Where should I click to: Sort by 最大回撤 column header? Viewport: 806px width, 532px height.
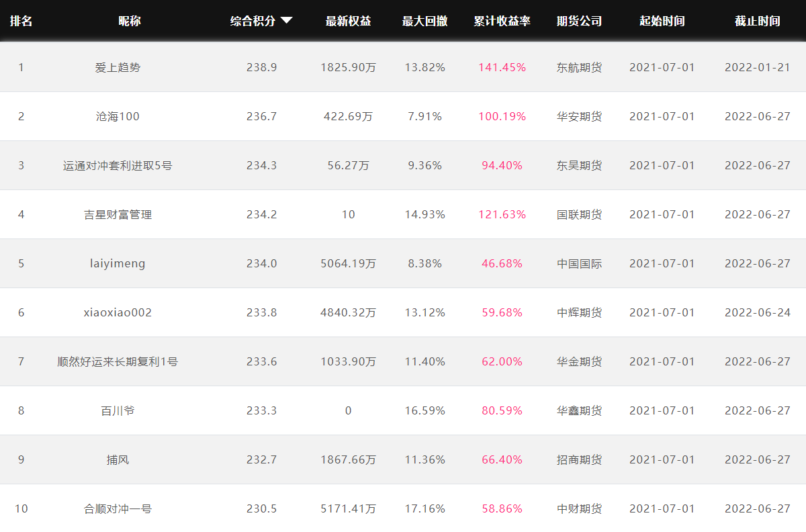point(425,21)
